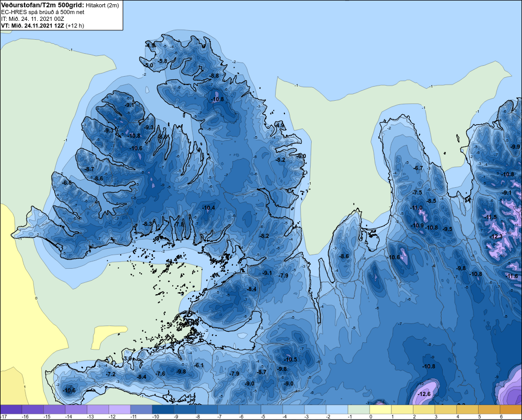Click the "-8.3" temperature value on the map
This screenshot has height=420, width=522.
[x=147, y=224]
